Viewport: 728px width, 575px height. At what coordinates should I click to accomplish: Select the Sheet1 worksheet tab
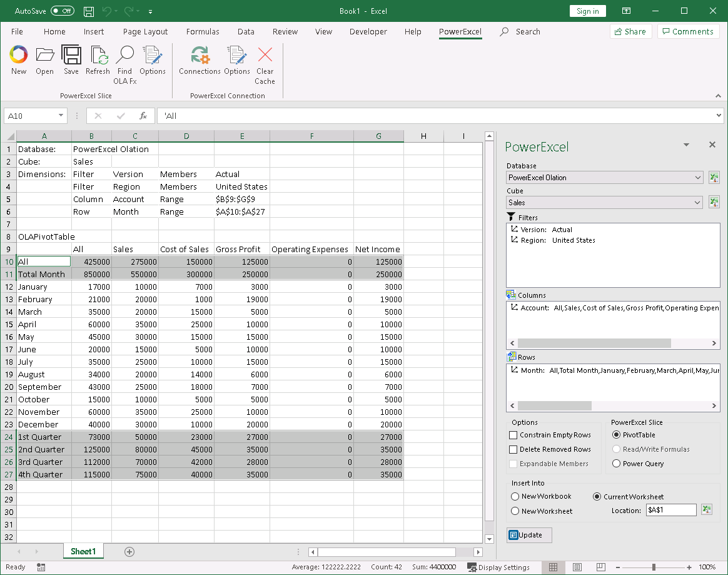click(83, 551)
